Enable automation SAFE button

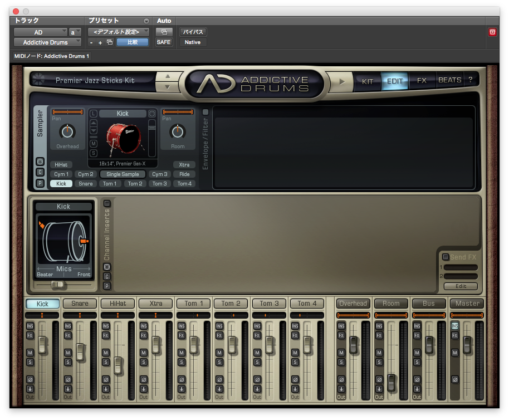click(164, 42)
